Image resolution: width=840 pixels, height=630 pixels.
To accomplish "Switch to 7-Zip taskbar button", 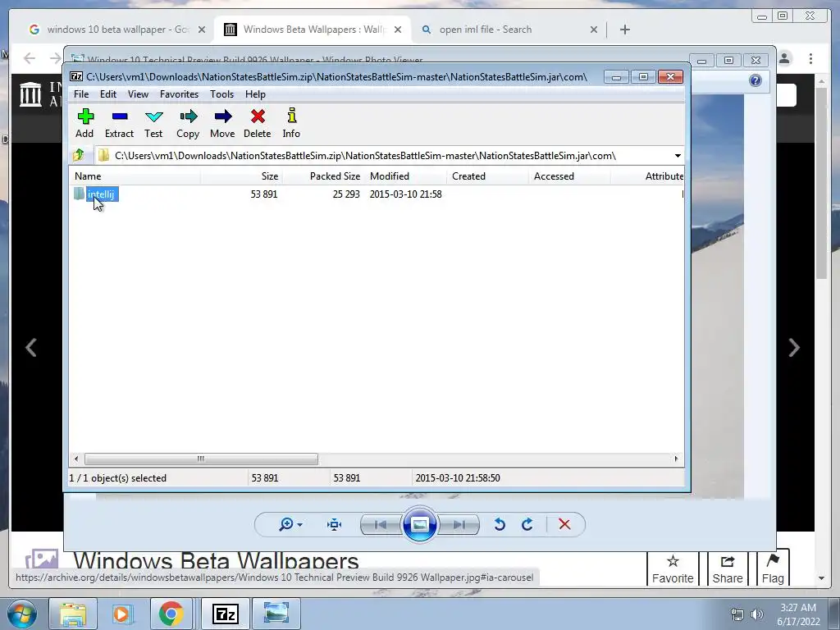I will [226, 614].
